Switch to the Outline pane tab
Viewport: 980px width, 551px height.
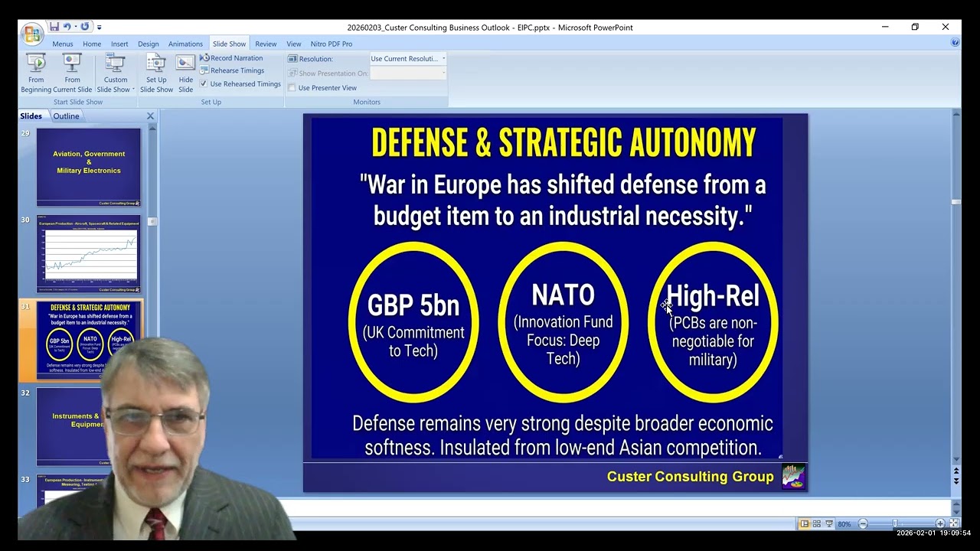click(66, 116)
